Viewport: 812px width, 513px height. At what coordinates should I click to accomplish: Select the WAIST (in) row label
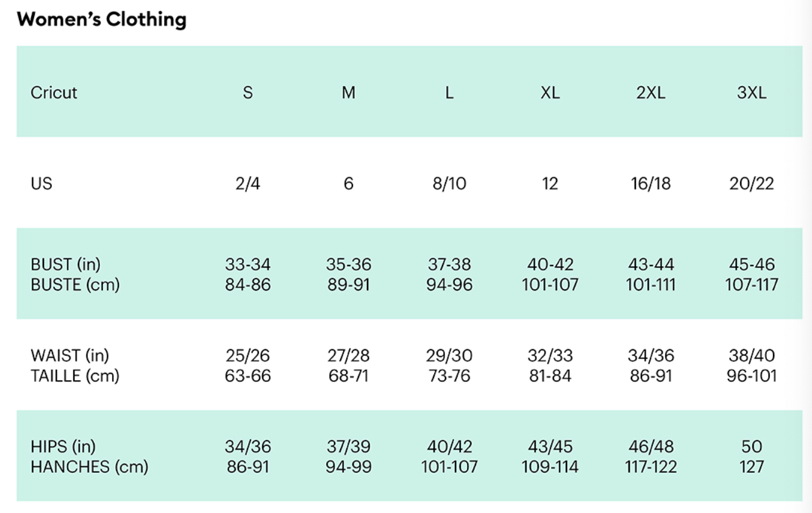[69, 355]
